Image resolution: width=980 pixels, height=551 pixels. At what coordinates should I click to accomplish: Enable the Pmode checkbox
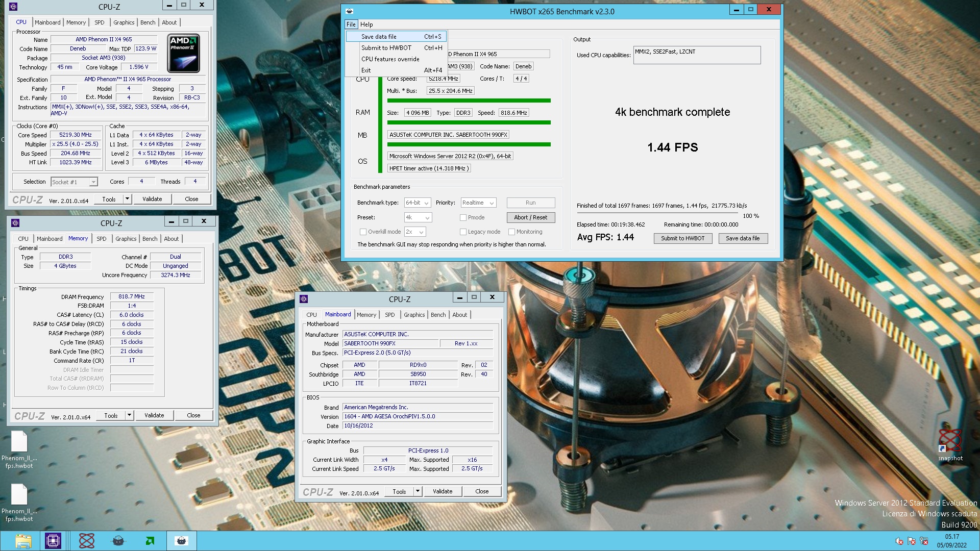(x=463, y=217)
